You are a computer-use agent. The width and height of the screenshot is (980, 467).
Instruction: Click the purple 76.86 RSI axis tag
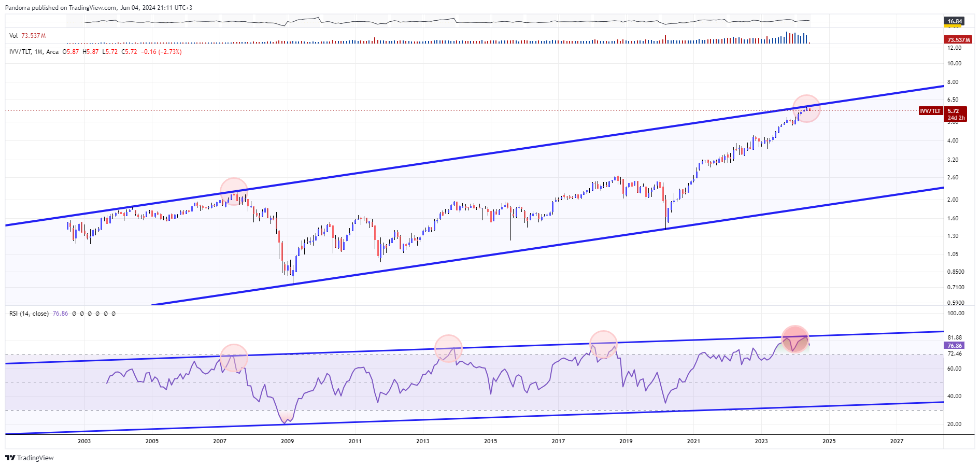(x=955, y=346)
